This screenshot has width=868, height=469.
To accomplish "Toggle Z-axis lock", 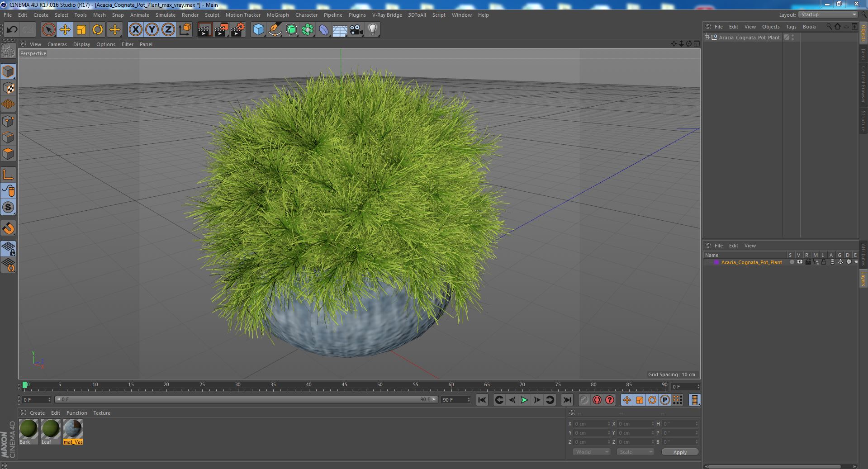I will coord(168,30).
